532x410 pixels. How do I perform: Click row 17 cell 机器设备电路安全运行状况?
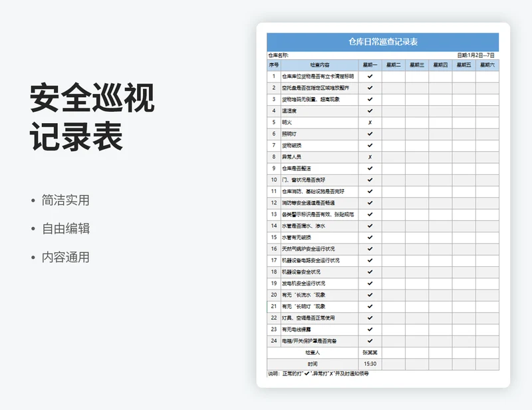pyautogui.click(x=320, y=260)
